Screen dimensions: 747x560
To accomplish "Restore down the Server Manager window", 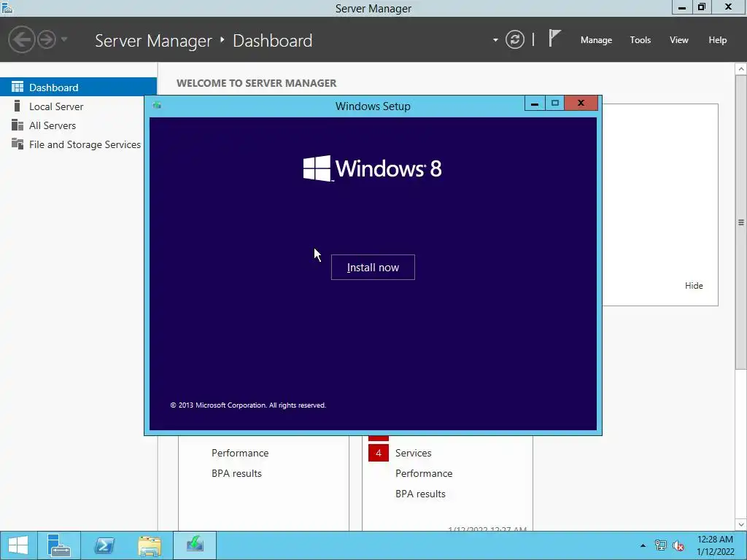I will tap(701, 7).
